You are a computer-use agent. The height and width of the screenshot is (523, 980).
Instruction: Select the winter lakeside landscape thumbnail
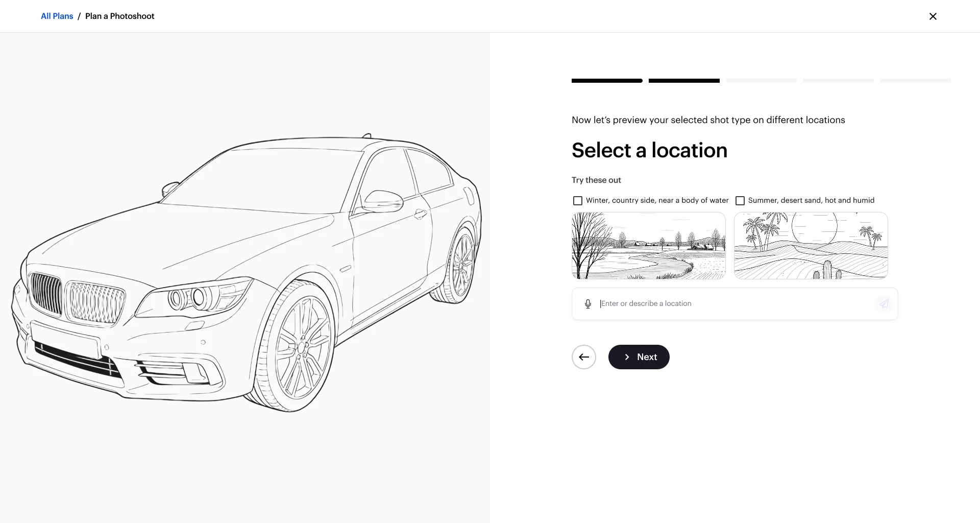pos(649,246)
